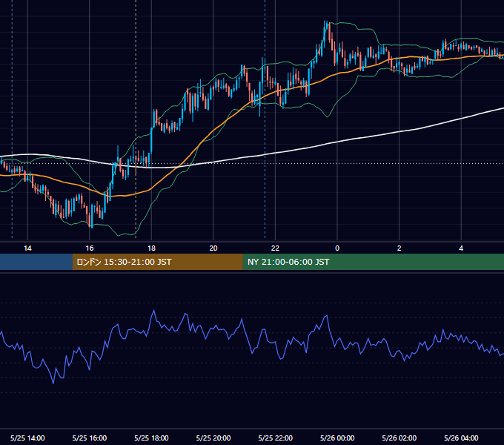Click the 5/26 02:00 date label
This screenshot has height=445, width=504.
[x=399, y=438]
